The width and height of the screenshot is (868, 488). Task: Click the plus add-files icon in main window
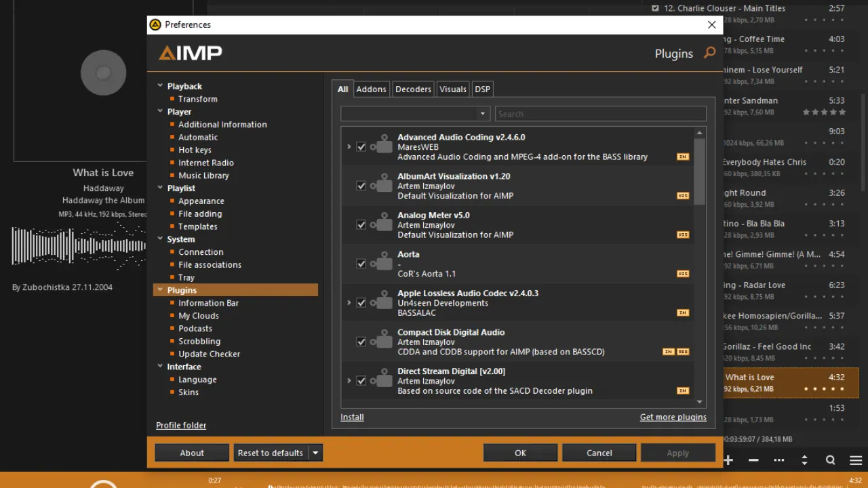728,460
